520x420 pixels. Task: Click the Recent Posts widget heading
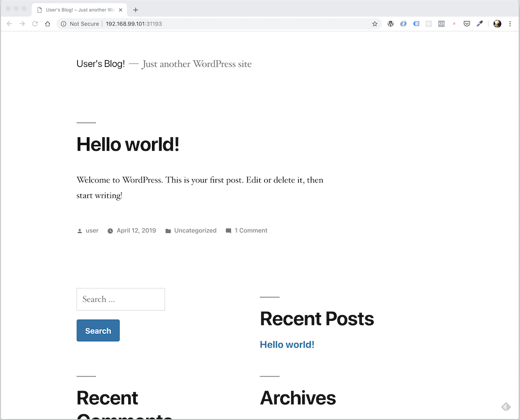click(x=317, y=319)
